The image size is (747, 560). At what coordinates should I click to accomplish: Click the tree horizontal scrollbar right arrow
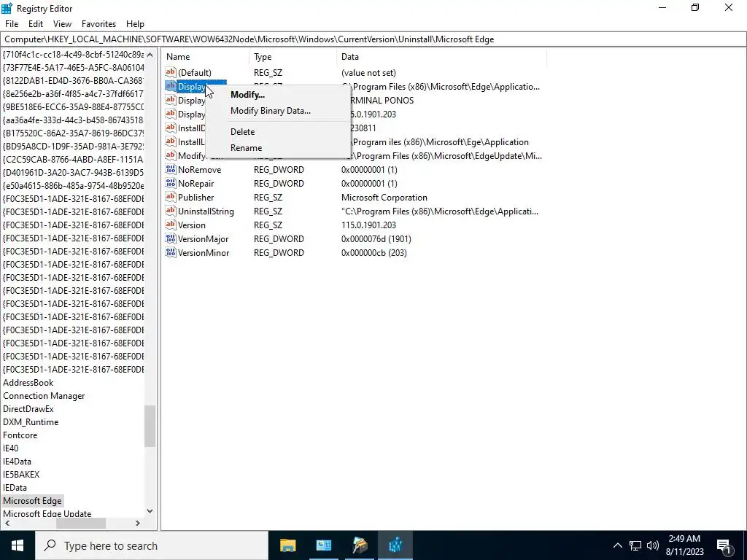tap(138, 524)
